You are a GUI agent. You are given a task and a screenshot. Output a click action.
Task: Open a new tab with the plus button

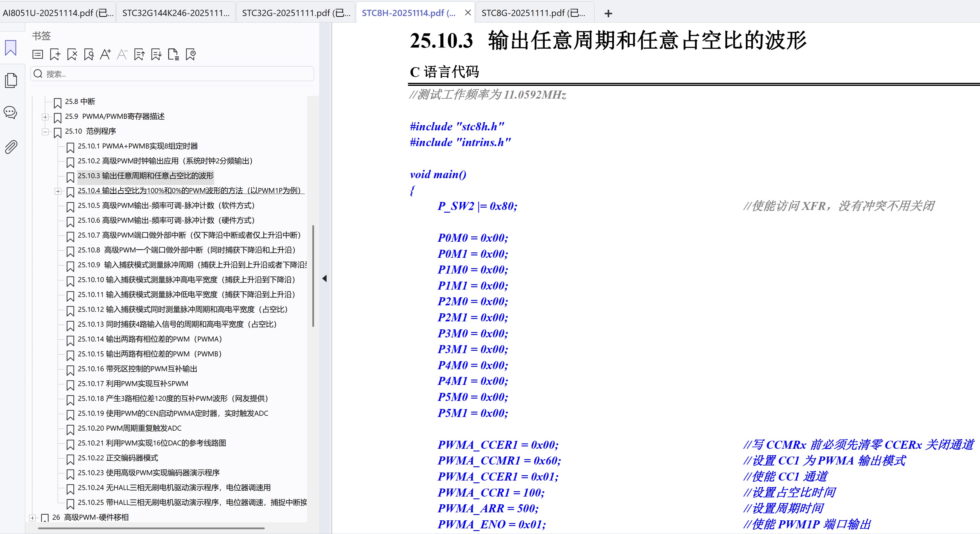[x=608, y=13]
